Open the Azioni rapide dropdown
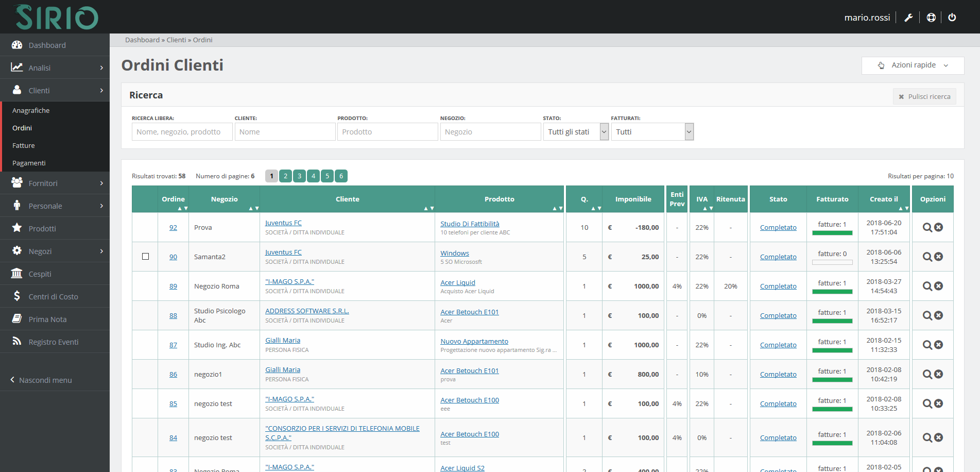This screenshot has width=980, height=472. (x=913, y=65)
